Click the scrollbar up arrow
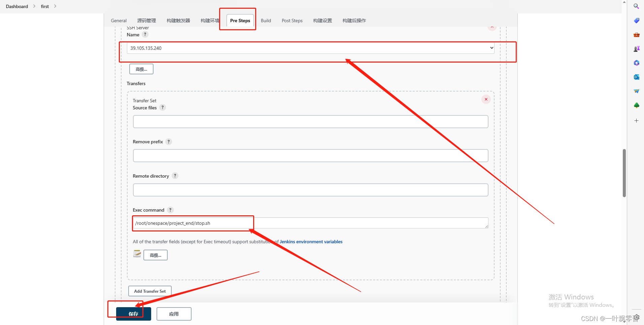This screenshot has height=325, width=644. point(624,2)
